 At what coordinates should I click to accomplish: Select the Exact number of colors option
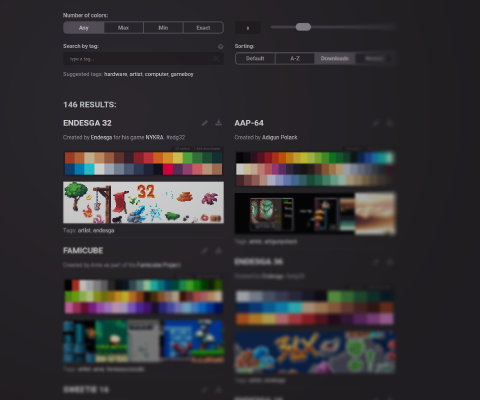(203, 28)
